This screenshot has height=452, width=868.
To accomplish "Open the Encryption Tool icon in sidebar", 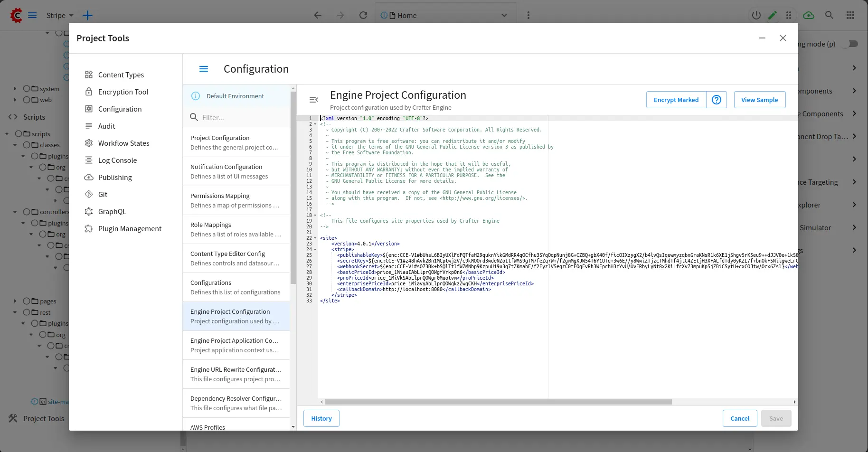I will pyautogui.click(x=89, y=92).
